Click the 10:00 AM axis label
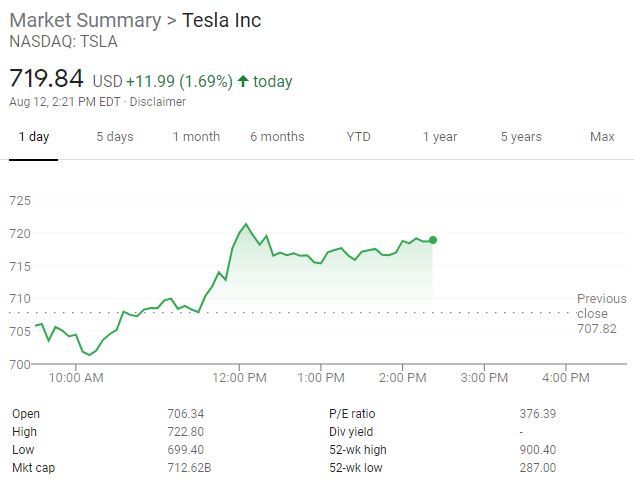This screenshot has height=479, width=634. 76,378
